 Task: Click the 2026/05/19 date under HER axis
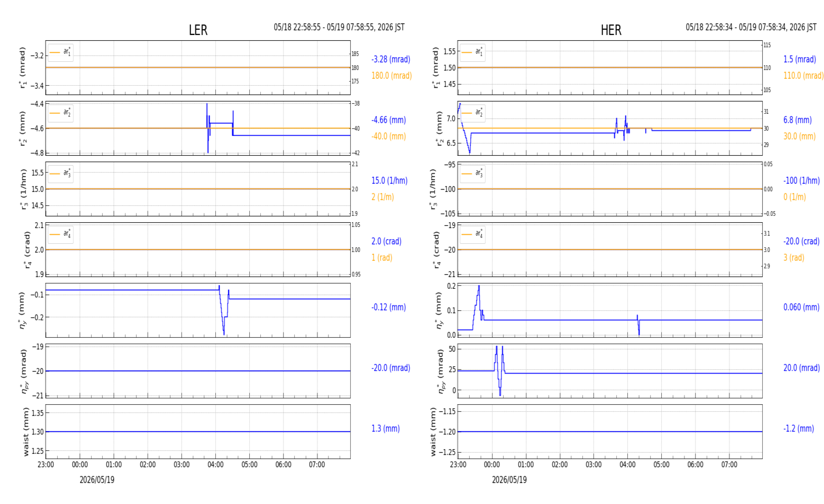[x=509, y=480]
